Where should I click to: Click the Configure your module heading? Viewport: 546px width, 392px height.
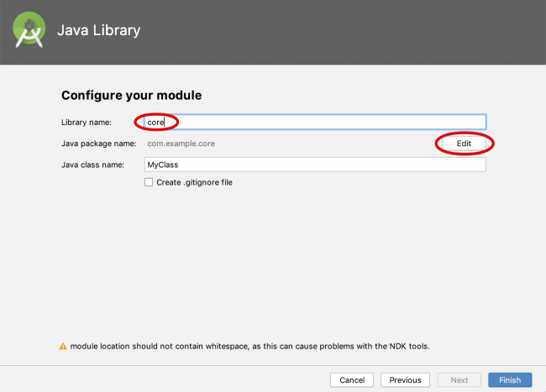point(132,96)
